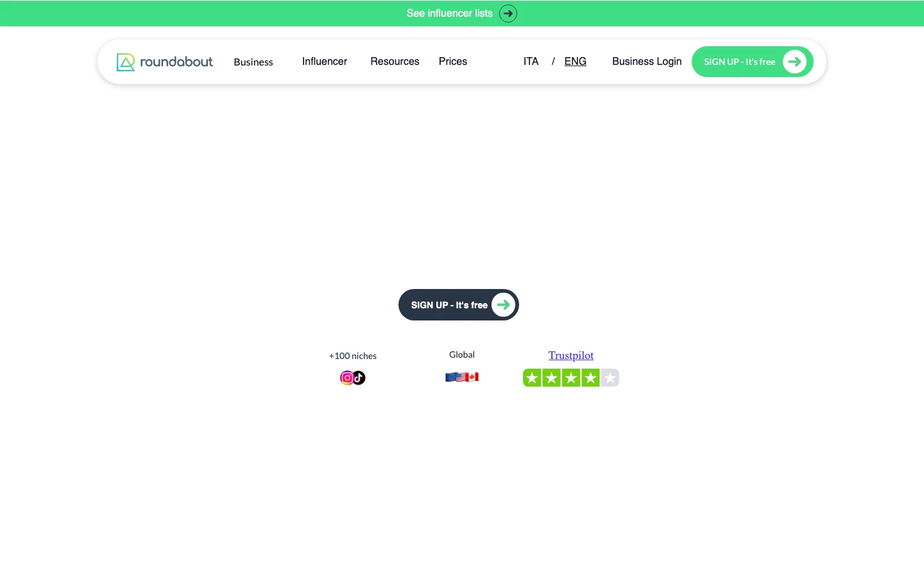Click the arrow icon in the green banner
Viewport: 924px width, 578px height.
(508, 13)
